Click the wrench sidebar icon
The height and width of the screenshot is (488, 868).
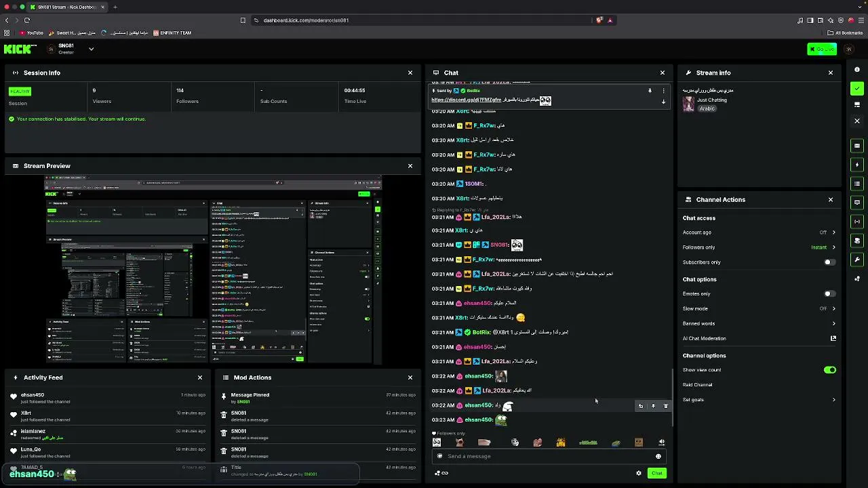[x=857, y=260]
